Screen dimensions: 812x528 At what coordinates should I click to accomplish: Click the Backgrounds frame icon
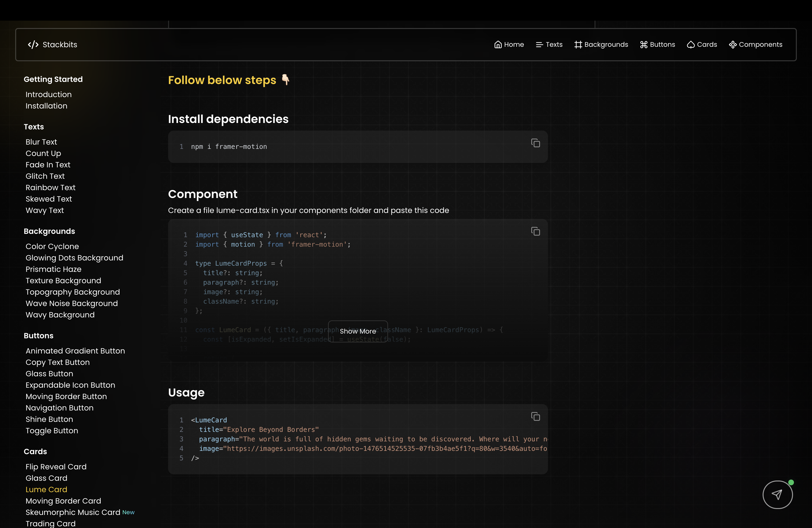tap(578, 45)
